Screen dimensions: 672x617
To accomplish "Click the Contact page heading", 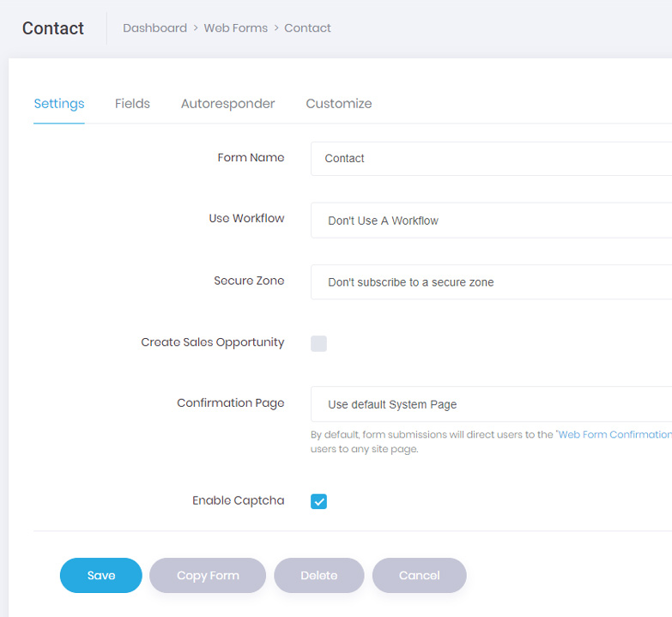I will [x=53, y=28].
